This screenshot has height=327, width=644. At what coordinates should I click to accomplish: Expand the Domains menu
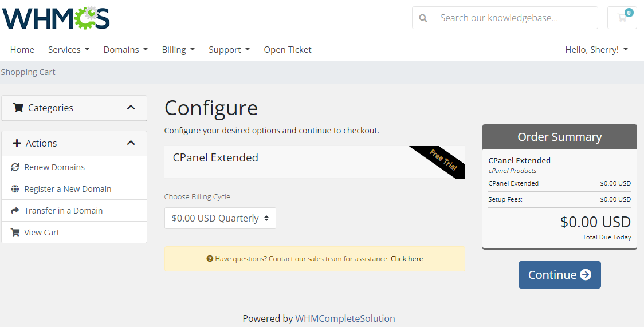[x=125, y=50]
